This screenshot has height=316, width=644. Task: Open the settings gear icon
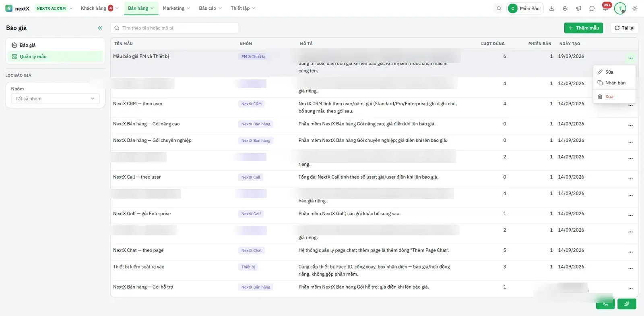pyautogui.click(x=565, y=8)
